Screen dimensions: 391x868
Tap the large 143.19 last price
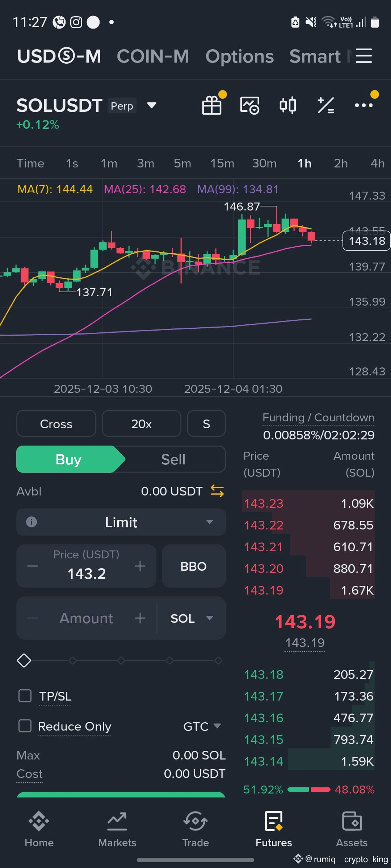pos(305,622)
